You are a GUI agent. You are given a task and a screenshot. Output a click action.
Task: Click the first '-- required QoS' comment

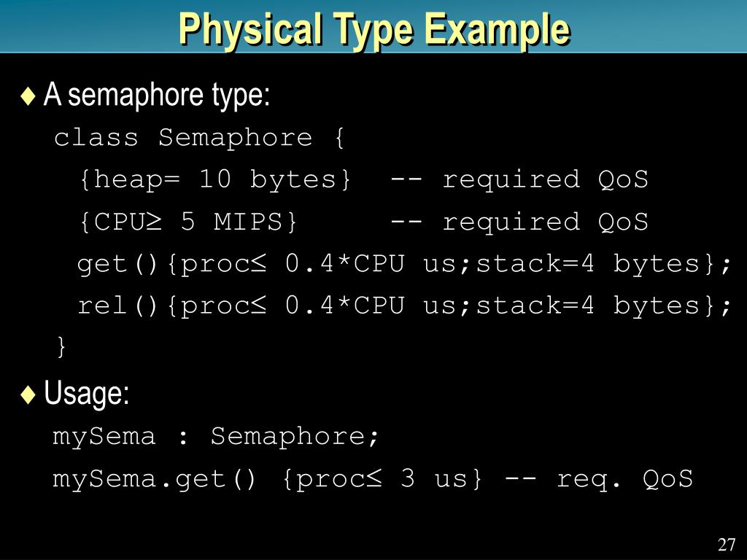pyautogui.click(x=519, y=180)
